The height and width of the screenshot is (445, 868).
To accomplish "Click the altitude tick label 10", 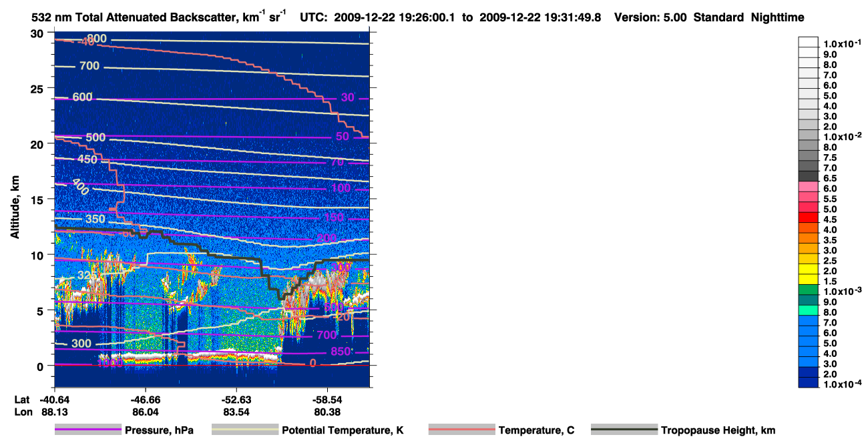I will (39, 255).
